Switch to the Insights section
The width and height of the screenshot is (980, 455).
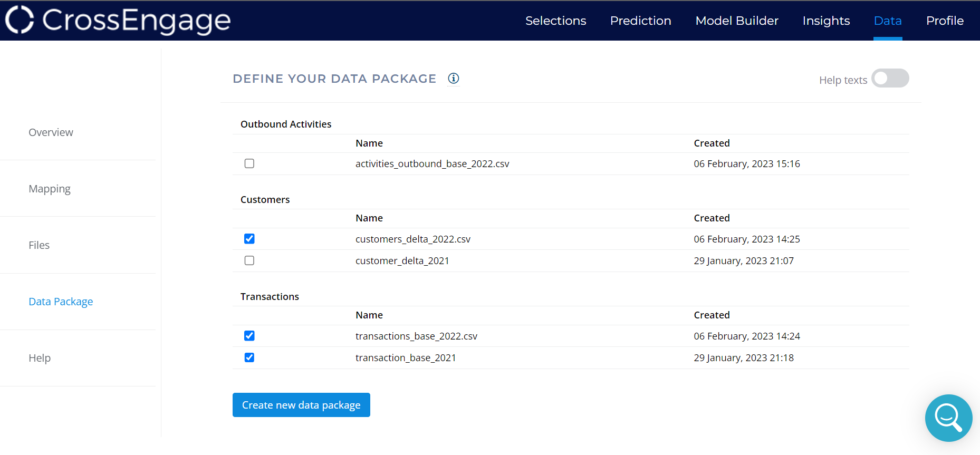(826, 21)
